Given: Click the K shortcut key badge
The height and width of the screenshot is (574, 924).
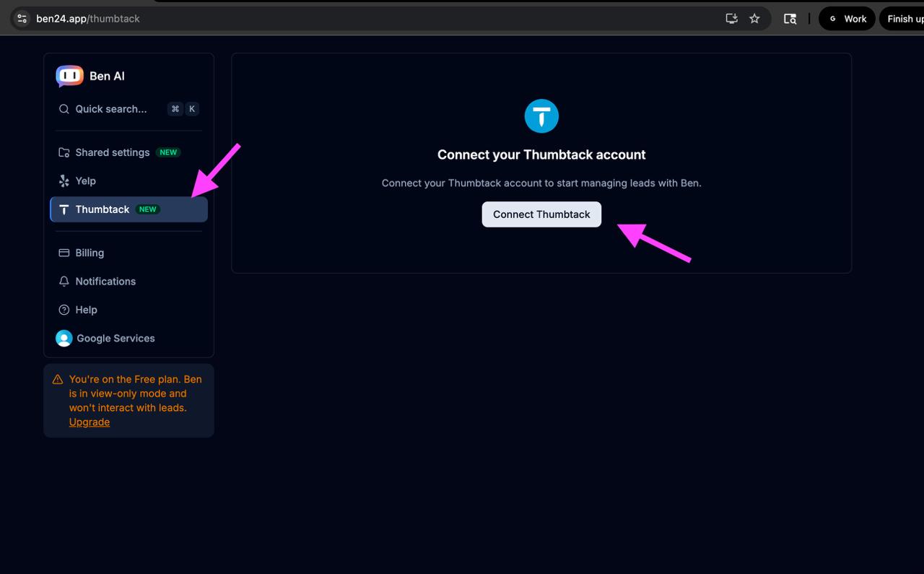Looking at the screenshot, I should (x=192, y=109).
